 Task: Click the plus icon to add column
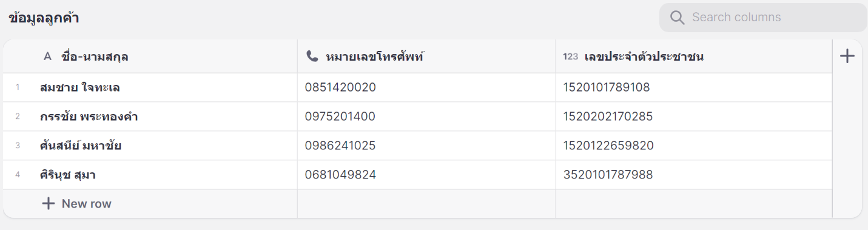point(847,56)
